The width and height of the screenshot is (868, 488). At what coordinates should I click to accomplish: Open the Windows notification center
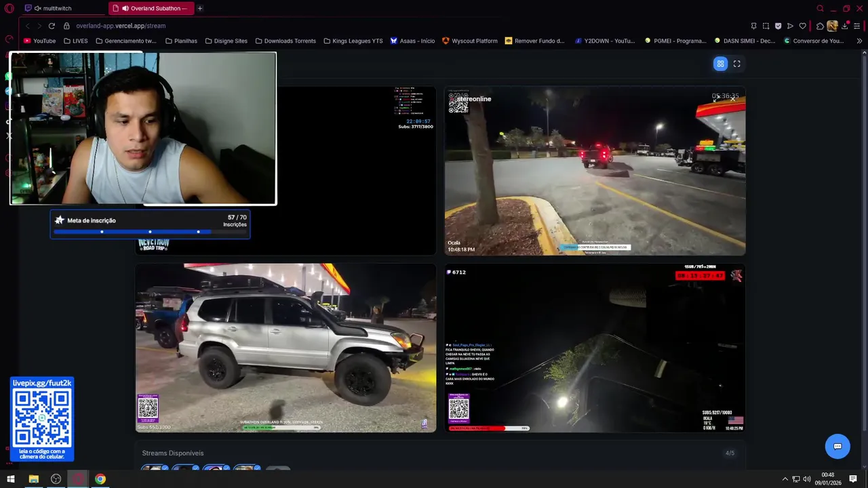[x=853, y=479]
